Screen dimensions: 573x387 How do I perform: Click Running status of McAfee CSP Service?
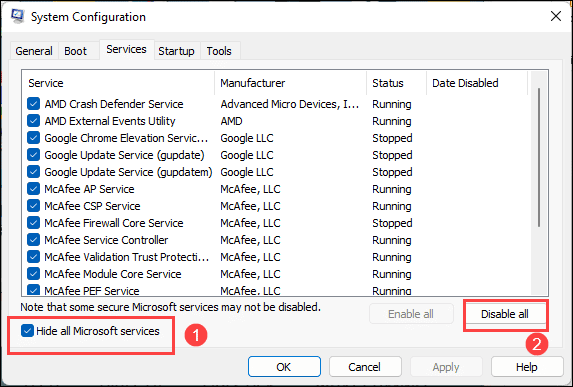[392, 206]
